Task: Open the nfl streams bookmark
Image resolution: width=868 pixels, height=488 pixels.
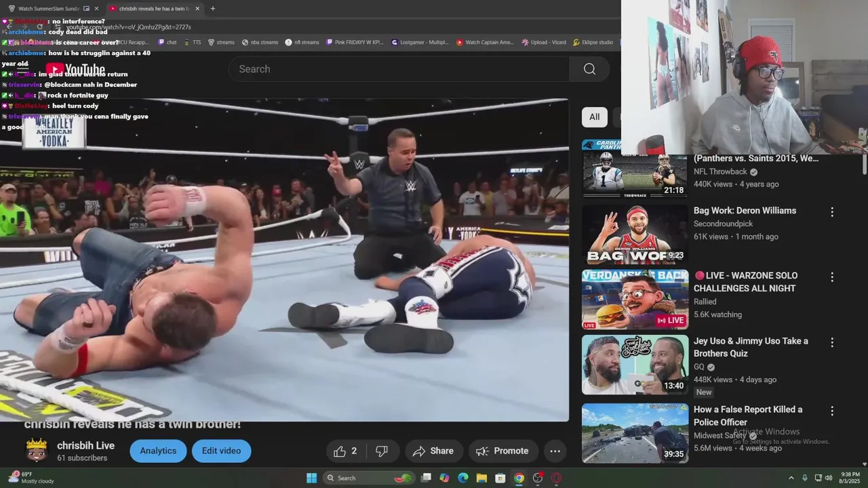Action: (x=302, y=42)
